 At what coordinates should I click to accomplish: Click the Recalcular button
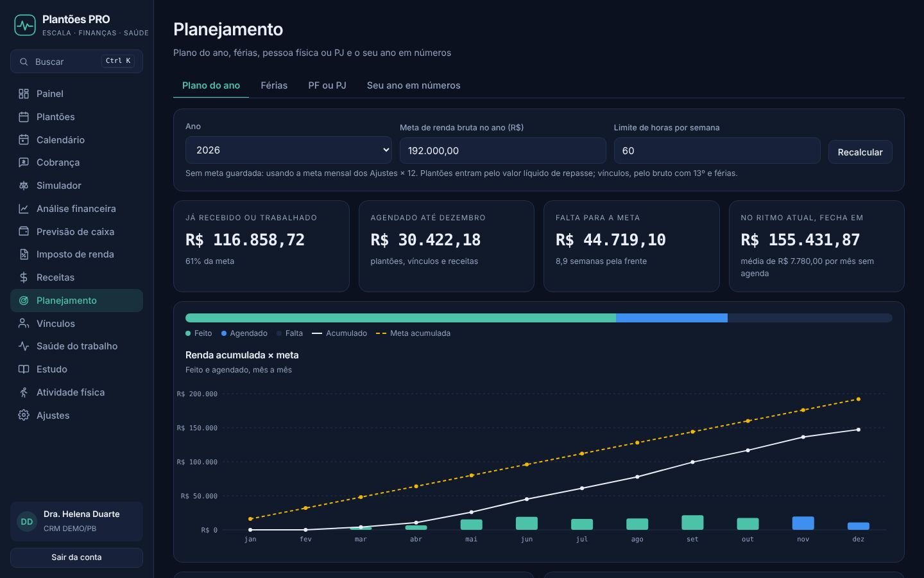(860, 152)
